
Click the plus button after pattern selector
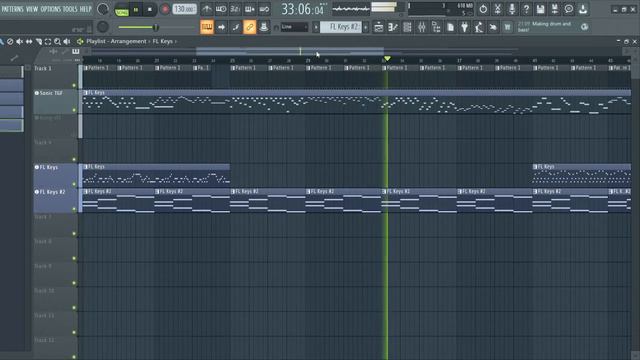click(366, 27)
